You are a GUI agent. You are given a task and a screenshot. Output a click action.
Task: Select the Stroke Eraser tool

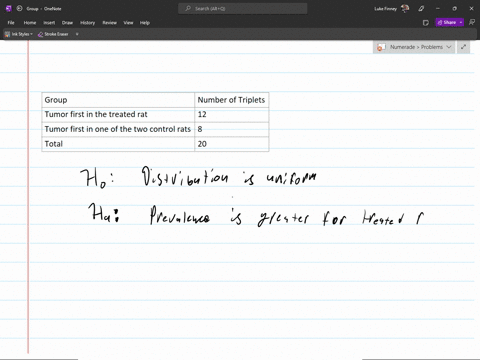coord(53,34)
